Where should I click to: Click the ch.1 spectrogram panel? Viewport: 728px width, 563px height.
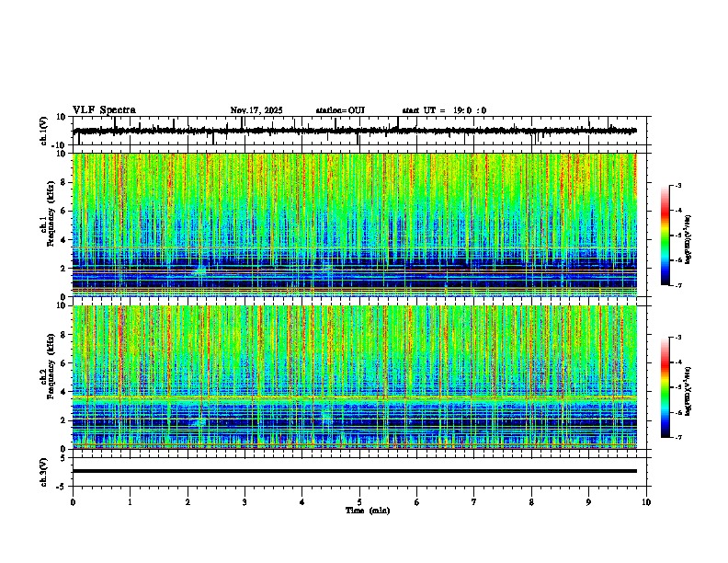(x=355, y=224)
